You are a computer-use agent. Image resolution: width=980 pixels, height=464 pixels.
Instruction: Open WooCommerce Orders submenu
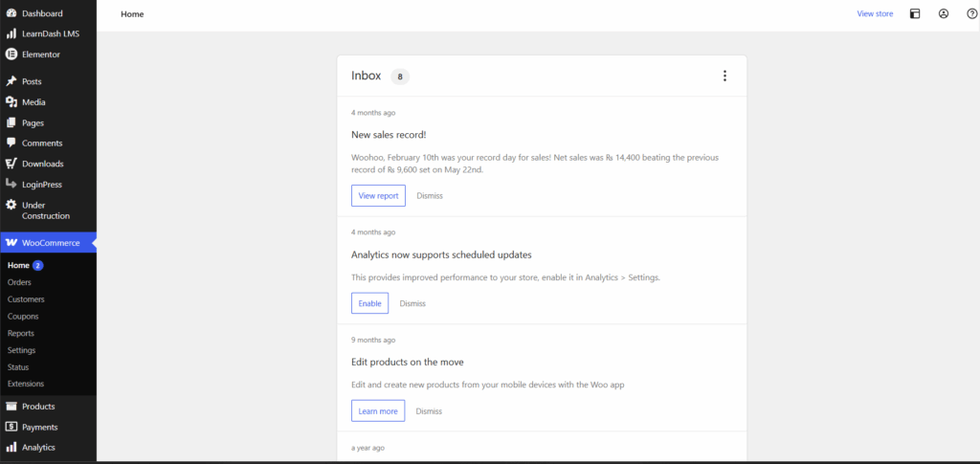pos(19,282)
